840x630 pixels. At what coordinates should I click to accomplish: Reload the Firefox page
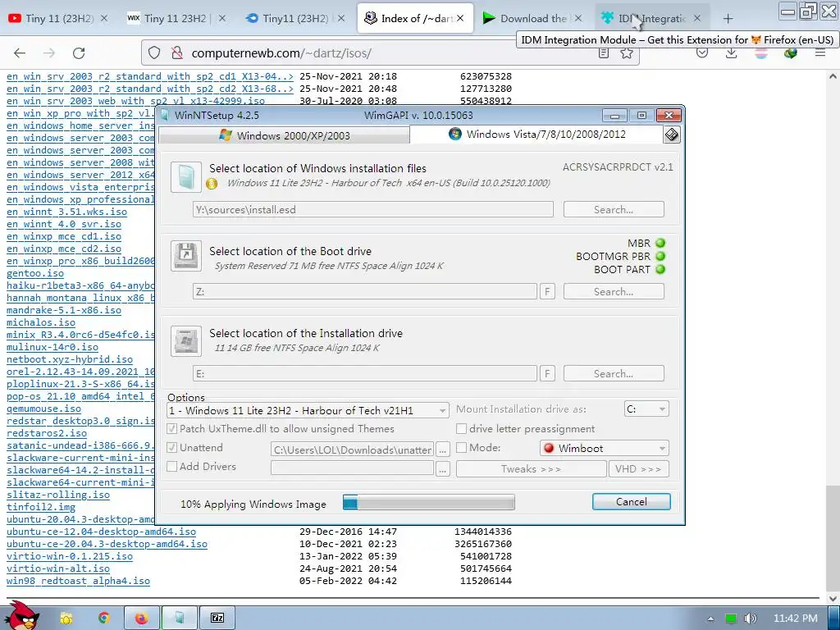[x=79, y=52]
